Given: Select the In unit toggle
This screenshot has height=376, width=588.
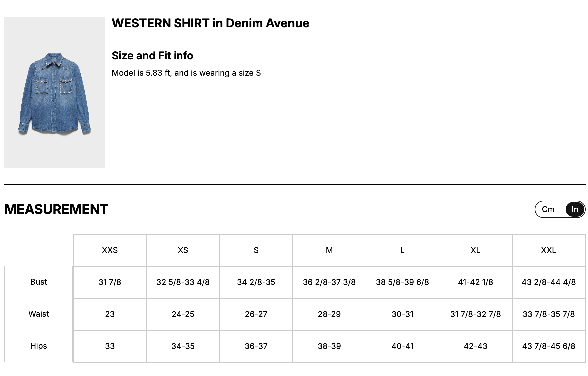Looking at the screenshot, I should click(x=575, y=209).
